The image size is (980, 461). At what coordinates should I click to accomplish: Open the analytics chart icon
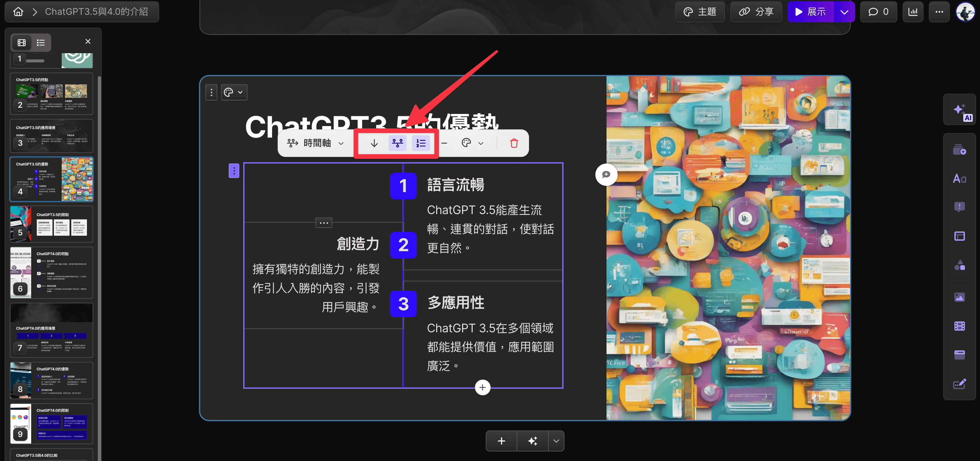913,11
